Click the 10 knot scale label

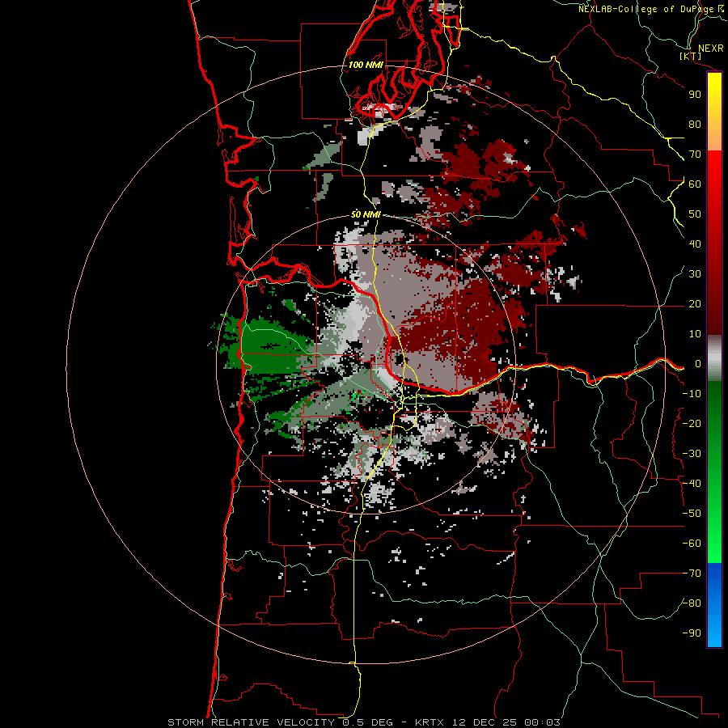(x=695, y=334)
